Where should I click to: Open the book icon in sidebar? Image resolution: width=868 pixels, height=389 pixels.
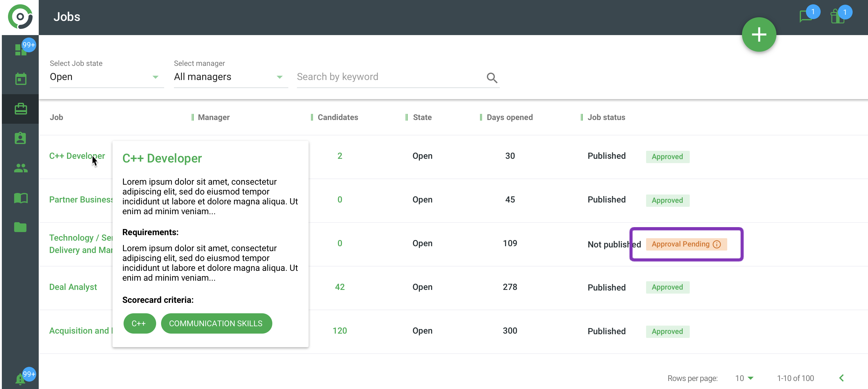point(21,198)
